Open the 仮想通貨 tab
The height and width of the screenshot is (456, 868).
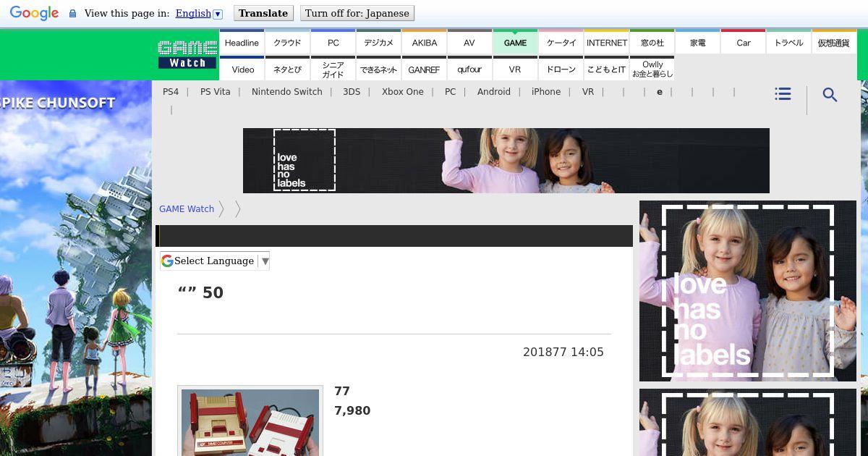[x=834, y=42]
